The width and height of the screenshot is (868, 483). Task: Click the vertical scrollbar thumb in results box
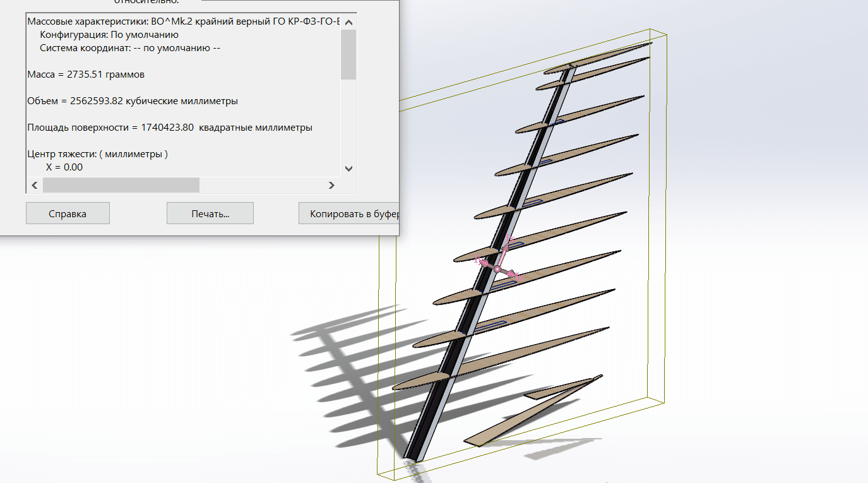pyautogui.click(x=348, y=54)
